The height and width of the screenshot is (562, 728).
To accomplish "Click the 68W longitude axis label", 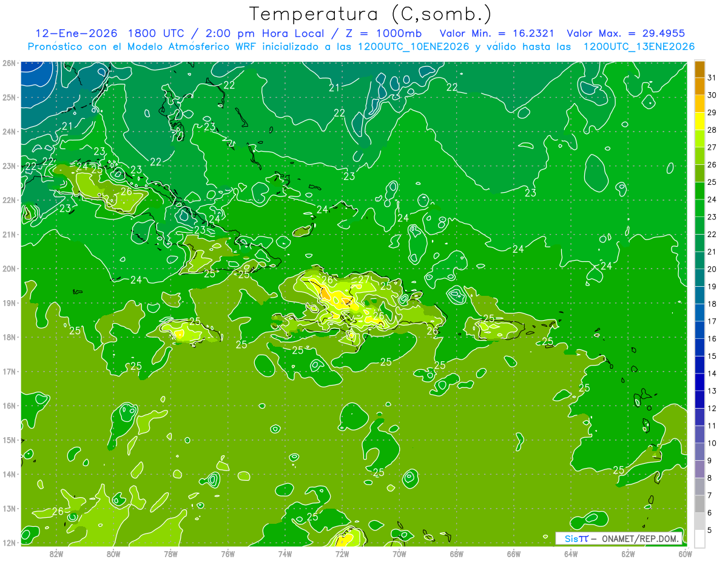I will pyautogui.click(x=457, y=553).
